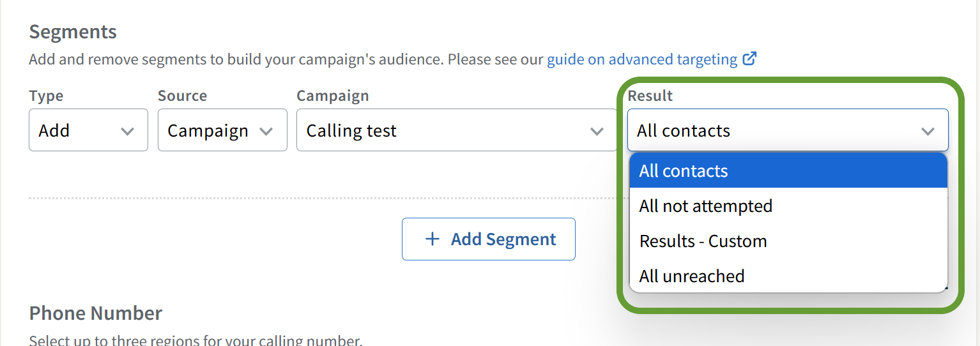
Task: Expand the Calling test campaign dropdown
Action: click(456, 130)
